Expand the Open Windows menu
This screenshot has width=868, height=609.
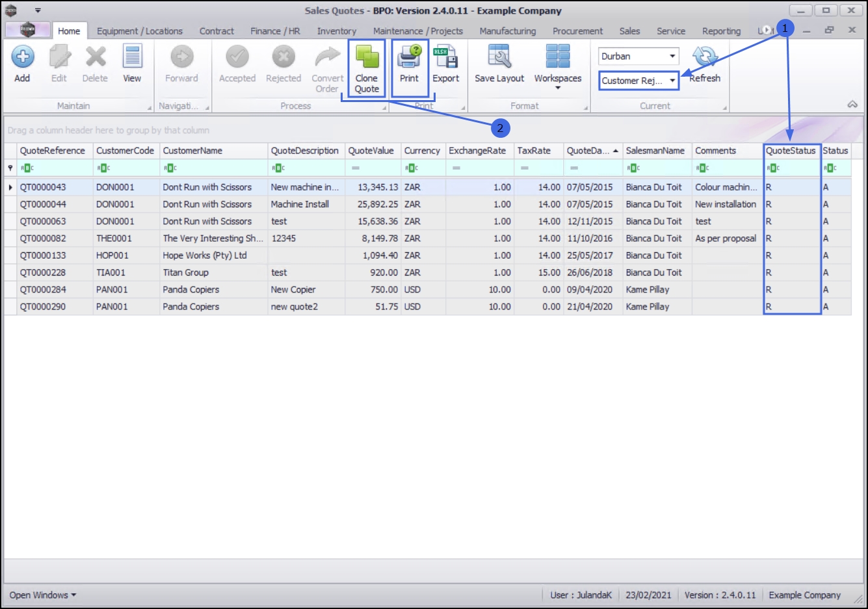click(42, 595)
